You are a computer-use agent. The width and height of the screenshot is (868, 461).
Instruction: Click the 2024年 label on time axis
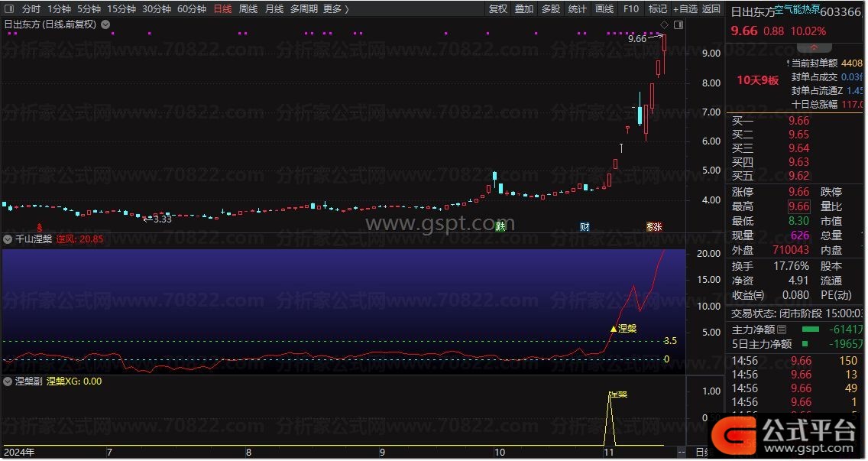coord(19,452)
